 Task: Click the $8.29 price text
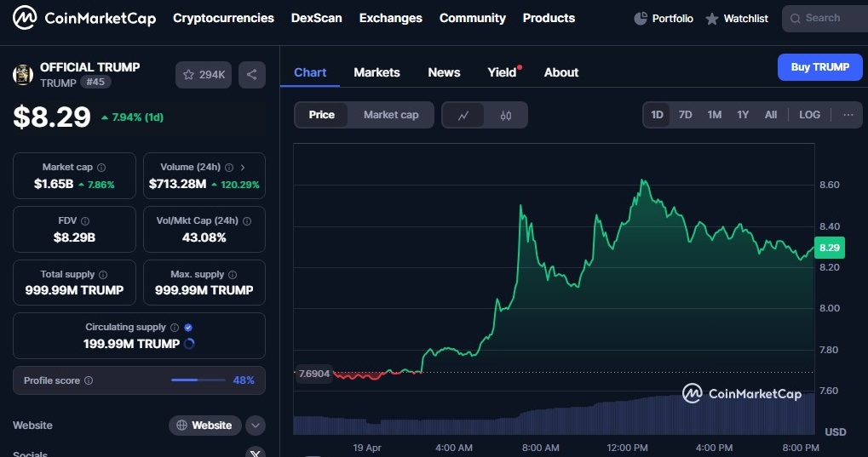coord(51,117)
